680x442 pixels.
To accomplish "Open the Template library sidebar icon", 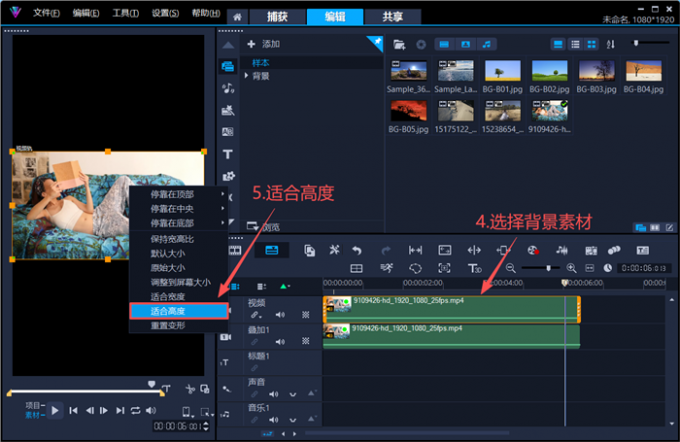I will 228,110.
